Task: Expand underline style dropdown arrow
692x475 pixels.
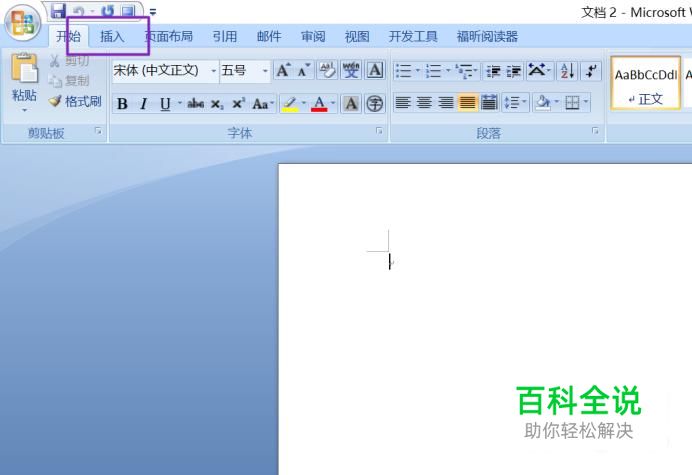Action: pos(180,103)
